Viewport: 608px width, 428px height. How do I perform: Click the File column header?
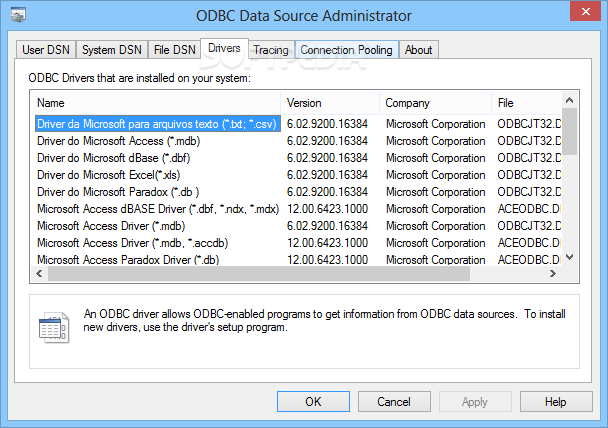[527, 103]
